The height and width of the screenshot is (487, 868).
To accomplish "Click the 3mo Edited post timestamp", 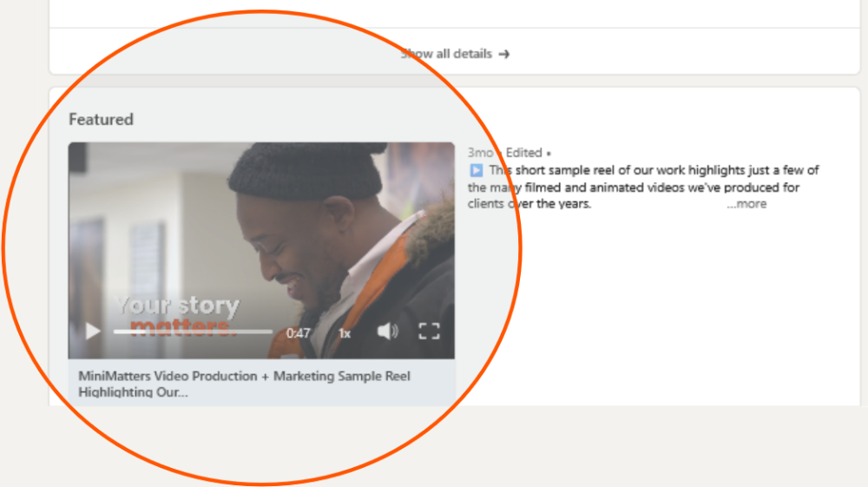I will [x=510, y=153].
